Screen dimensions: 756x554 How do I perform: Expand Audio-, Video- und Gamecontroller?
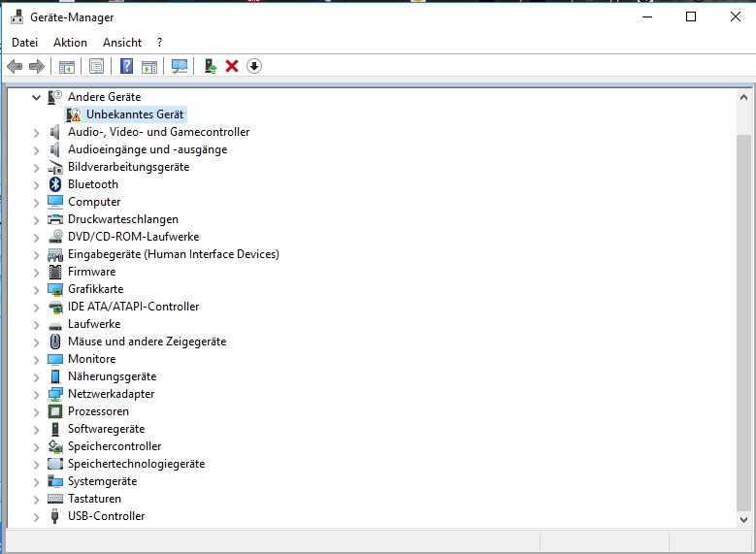36,133
